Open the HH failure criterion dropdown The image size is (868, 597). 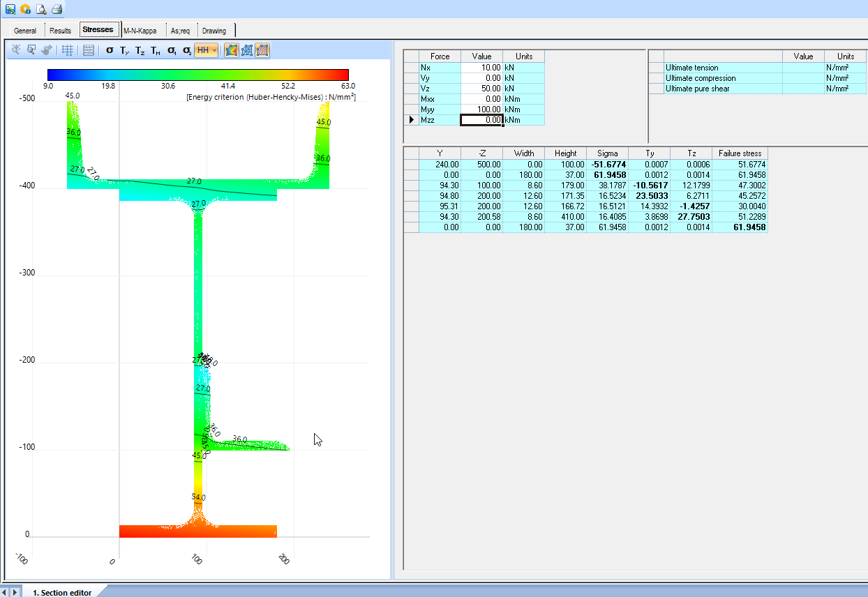point(206,50)
